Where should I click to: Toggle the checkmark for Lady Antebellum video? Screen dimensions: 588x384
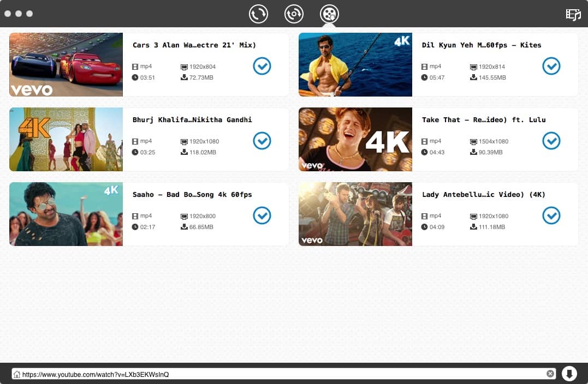coord(551,215)
